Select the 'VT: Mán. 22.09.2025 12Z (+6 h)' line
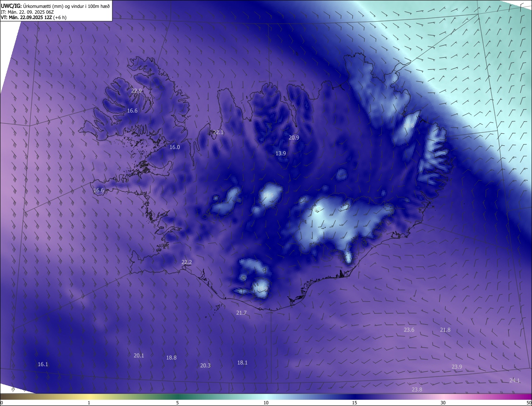Viewport: 532px width, 406px height. [x=34, y=17]
